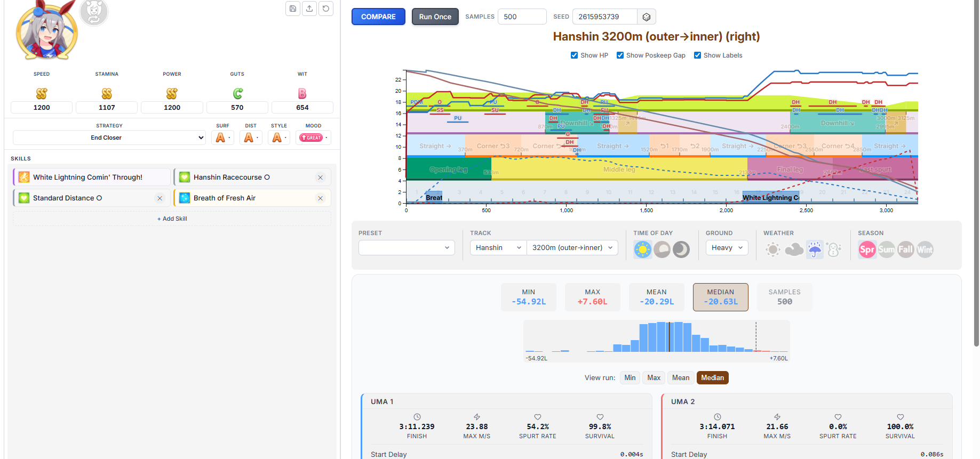Open the Style aptitude dropdown
The image size is (980, 459).
280,138
